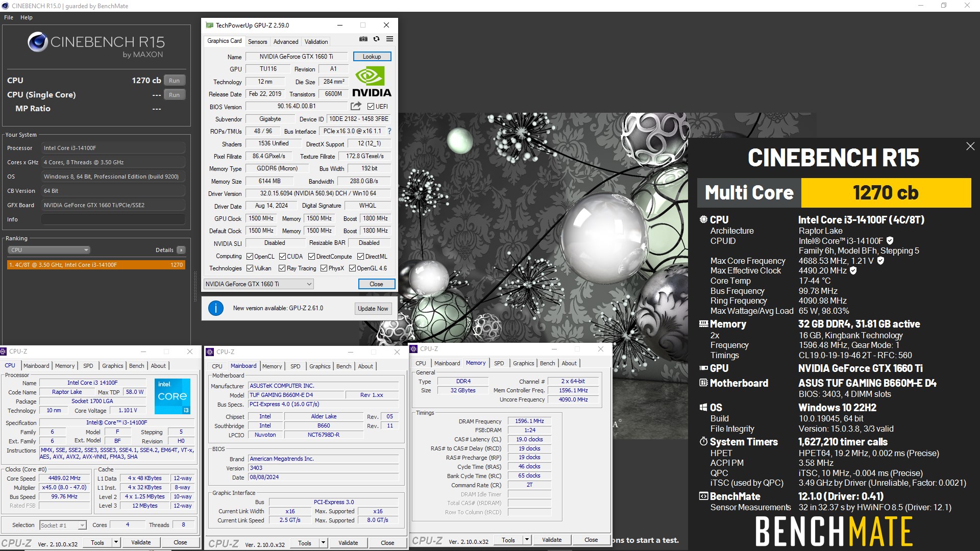980x551 pixels.
Task: Open the GPU selection dropdown in GPU-Z
Action: coord(258,284)
